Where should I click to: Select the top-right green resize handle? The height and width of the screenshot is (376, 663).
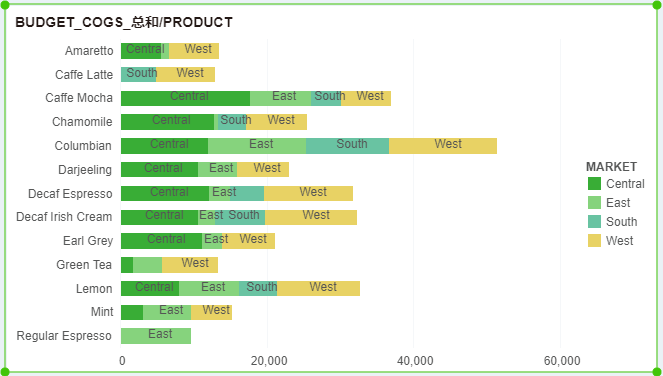658,5
